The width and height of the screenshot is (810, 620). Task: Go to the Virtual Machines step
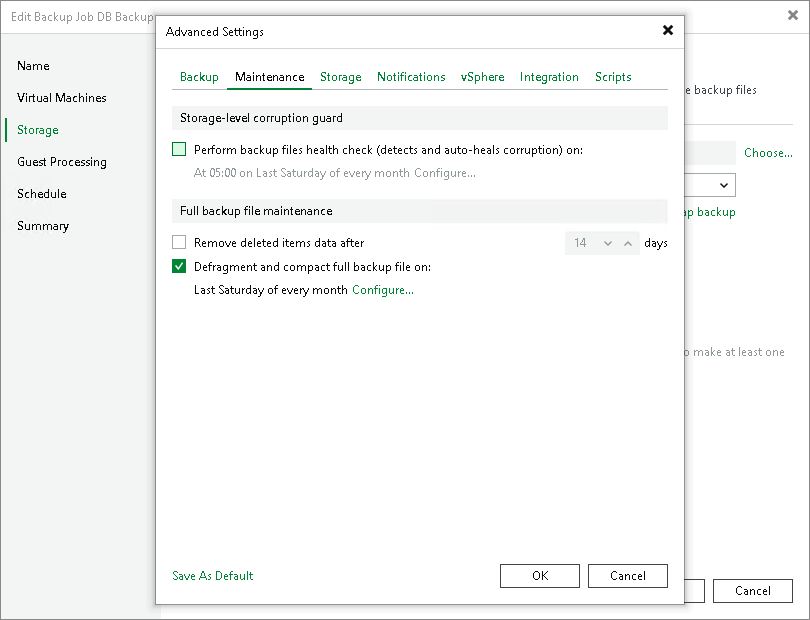point(62,98)
